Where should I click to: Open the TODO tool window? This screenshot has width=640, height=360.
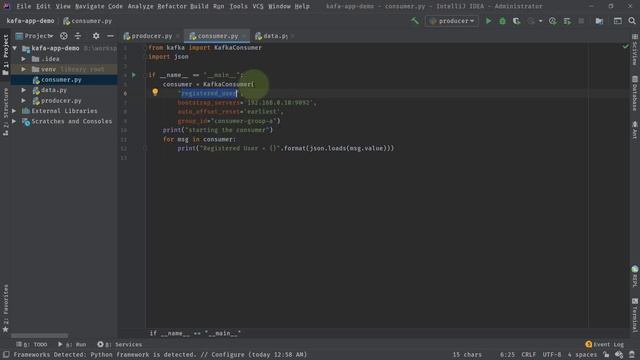(32, 344)
